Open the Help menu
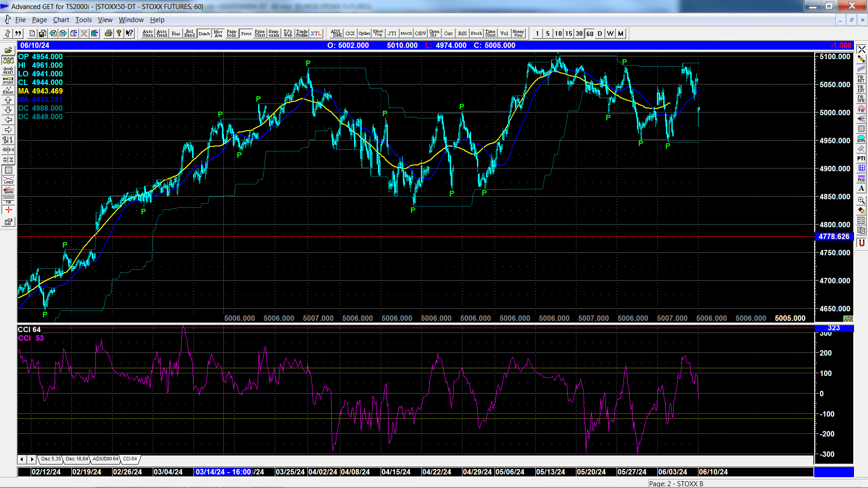 [x=157, y=20]
